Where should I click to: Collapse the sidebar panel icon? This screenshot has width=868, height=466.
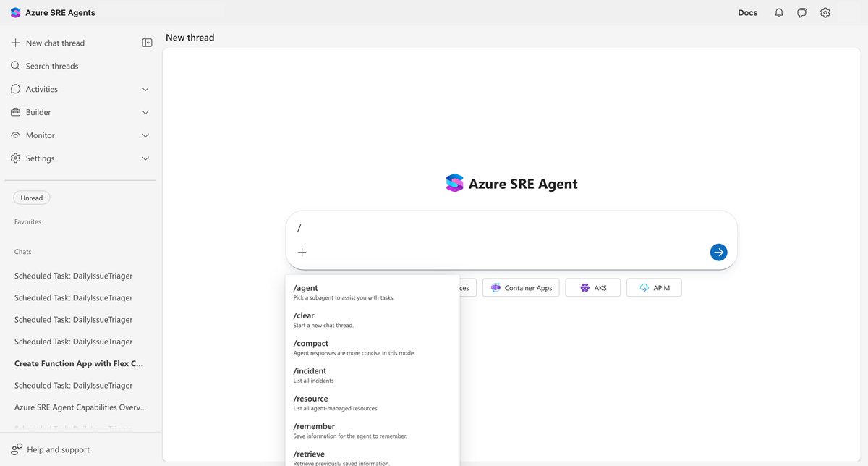[x=148, y=43]
